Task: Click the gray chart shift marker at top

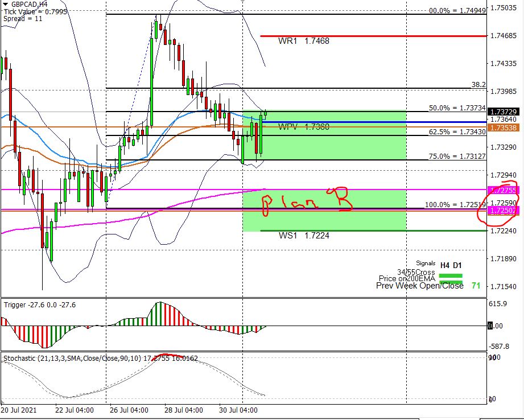Action: [243, 2]
